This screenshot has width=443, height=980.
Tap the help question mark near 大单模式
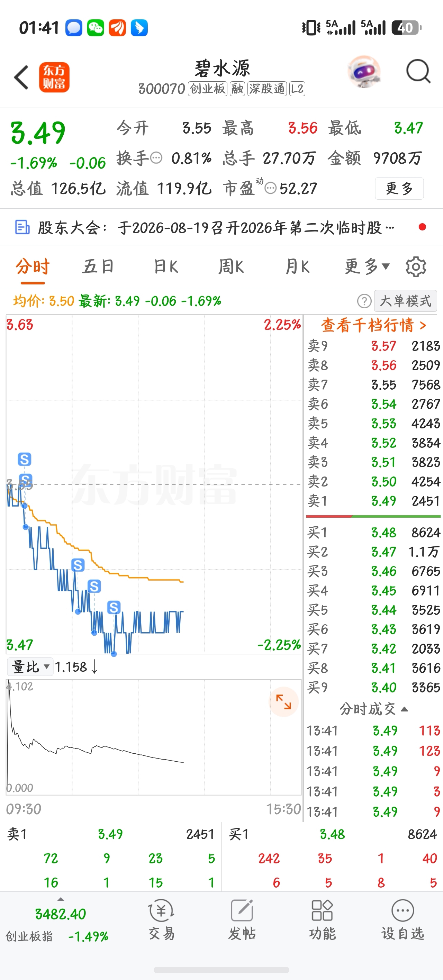364,301
